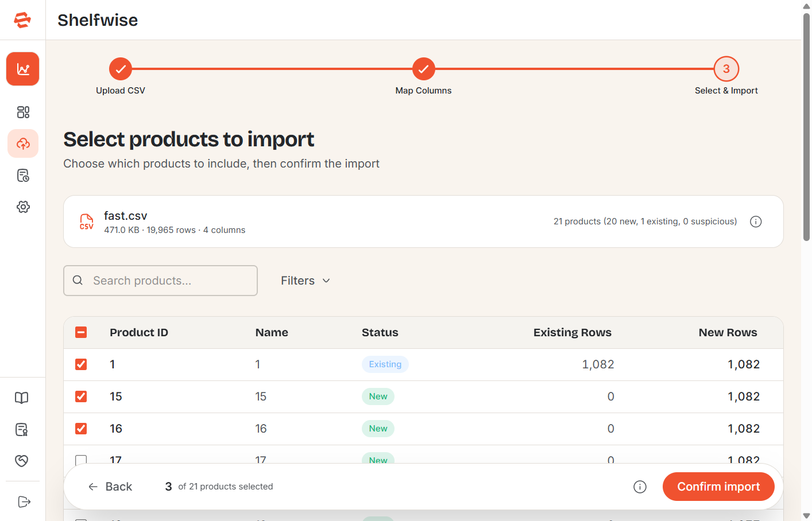812x521 pixels.
Task: Click step 3 Select & Import circle
Action: pos(726,69)
